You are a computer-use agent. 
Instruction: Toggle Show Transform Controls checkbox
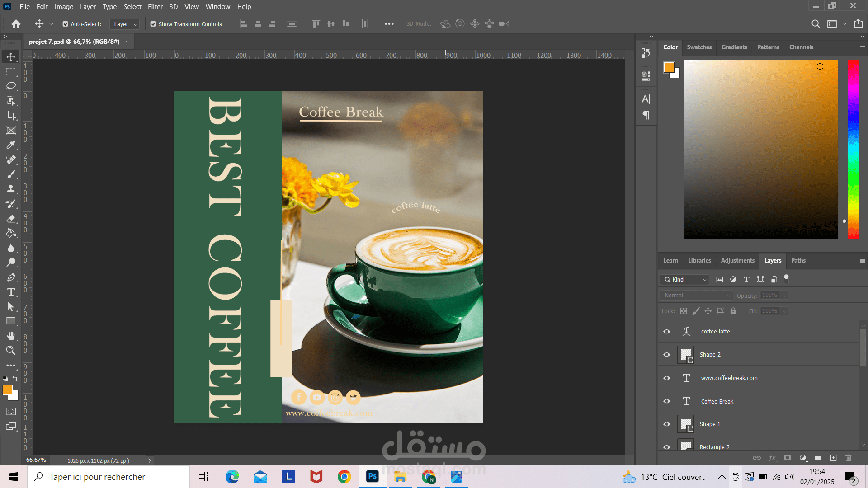pyautogui.click(x=153, y=24)
